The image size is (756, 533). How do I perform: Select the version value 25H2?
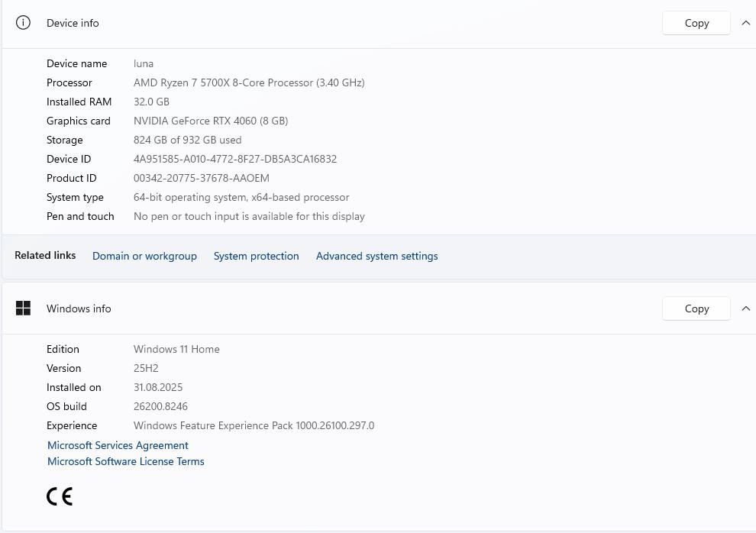click(x=146, y=368)
